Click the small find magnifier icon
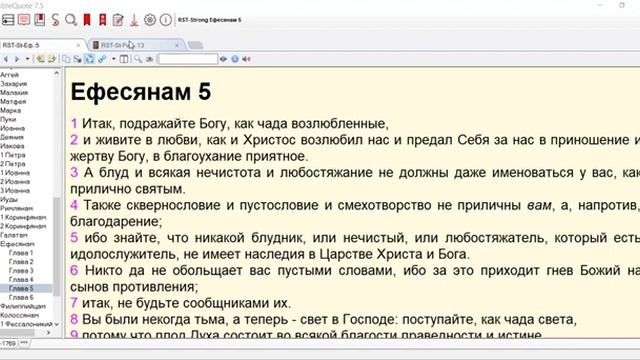The width and height of the screenshot is (640, 360). (x=138, y=59)
